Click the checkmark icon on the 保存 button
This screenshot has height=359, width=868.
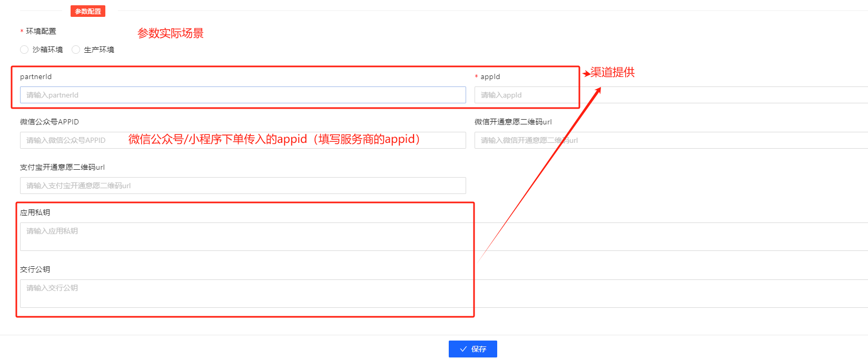(463, 349)
